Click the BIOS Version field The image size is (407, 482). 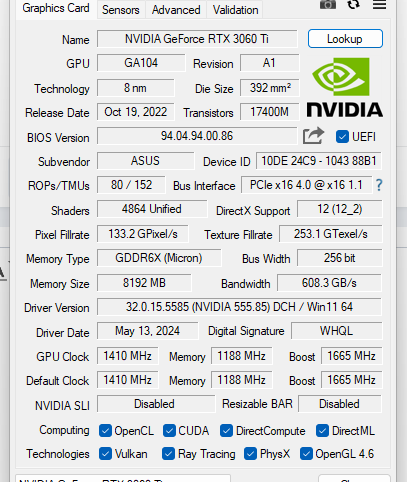coord(197,136)
